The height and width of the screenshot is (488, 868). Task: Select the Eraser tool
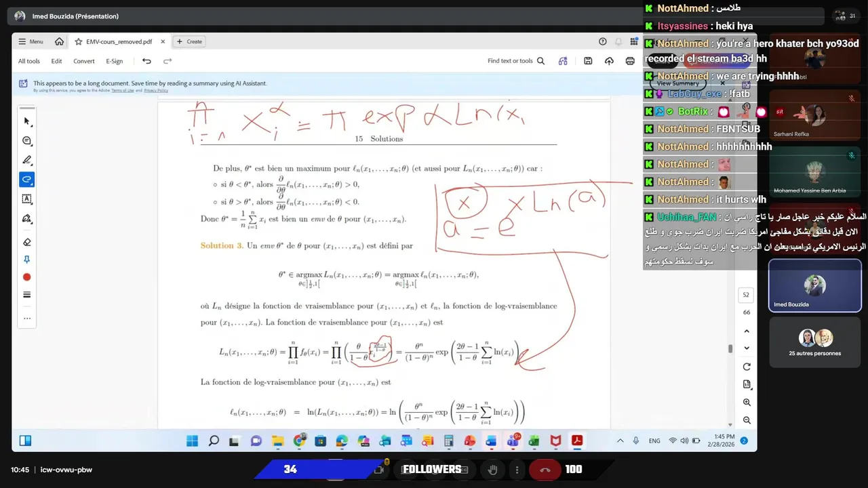point(27,242)
